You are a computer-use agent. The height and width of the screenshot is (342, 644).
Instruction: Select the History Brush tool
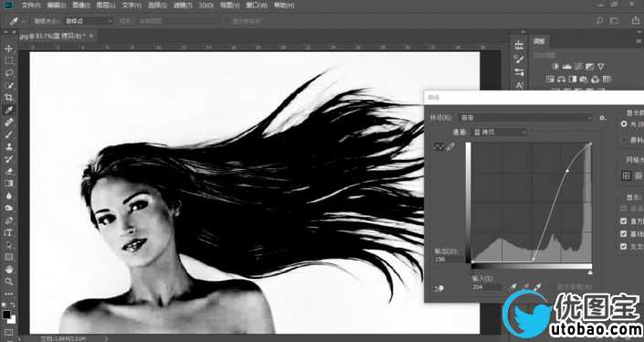8,159
